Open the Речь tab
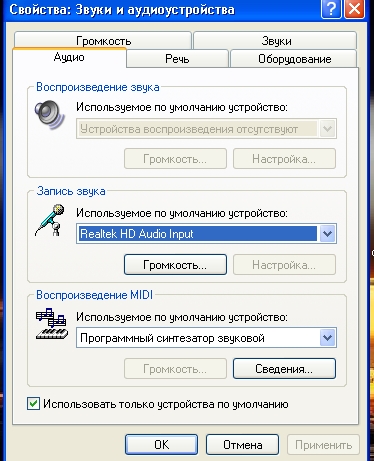The height and width of the screenshot is (461, 374). coord(177,58)
